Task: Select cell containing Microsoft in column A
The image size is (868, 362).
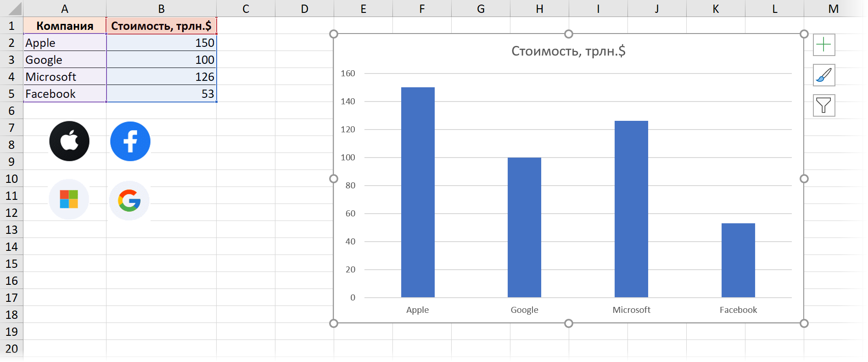Action: pyautogui.click(x=65, y=77)
